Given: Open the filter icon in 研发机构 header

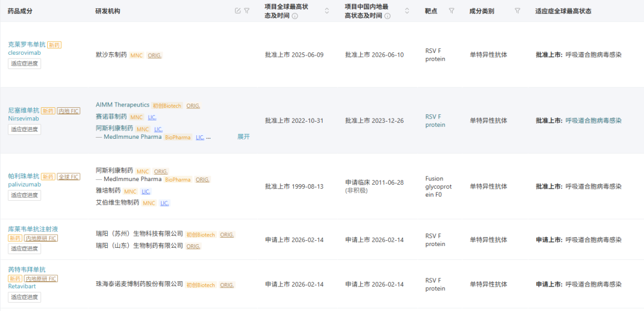Looking at the screenshot, I should (x=246, y=11).
